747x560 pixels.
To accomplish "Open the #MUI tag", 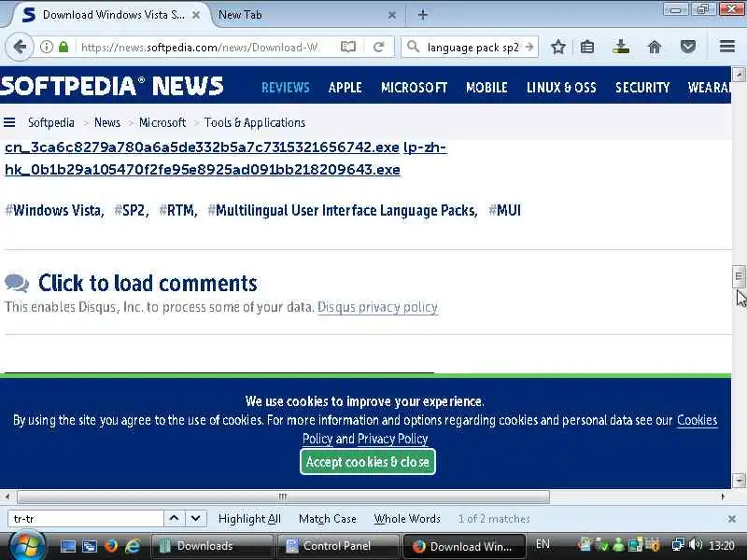I will click(x=504, y=211).
